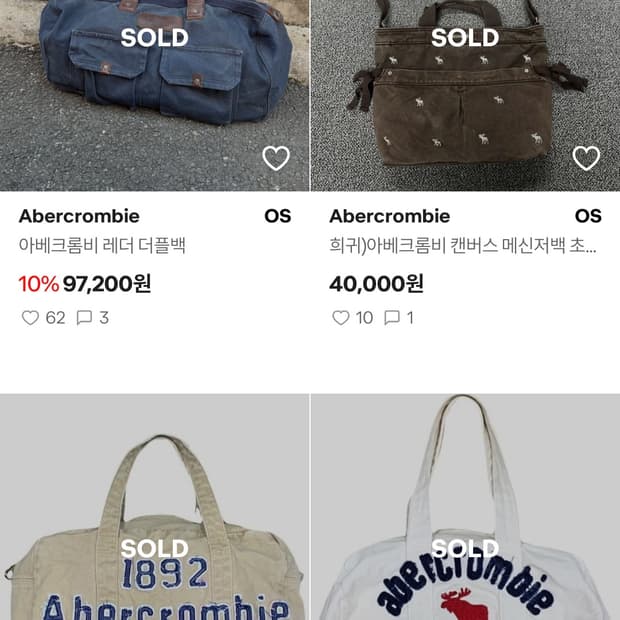Image resolution: width=620 pixels, height=620 pixels.
Task: Click the 62 likes count
Action: coord(55,318)
